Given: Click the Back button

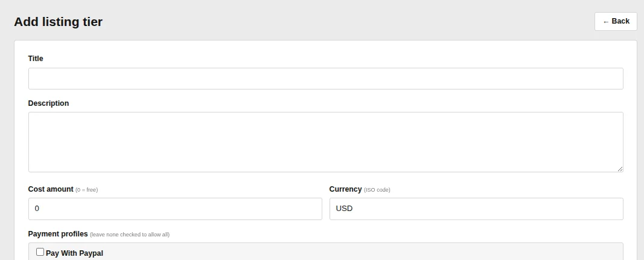Looking at the screenshot, I should (x=616, y=21).
